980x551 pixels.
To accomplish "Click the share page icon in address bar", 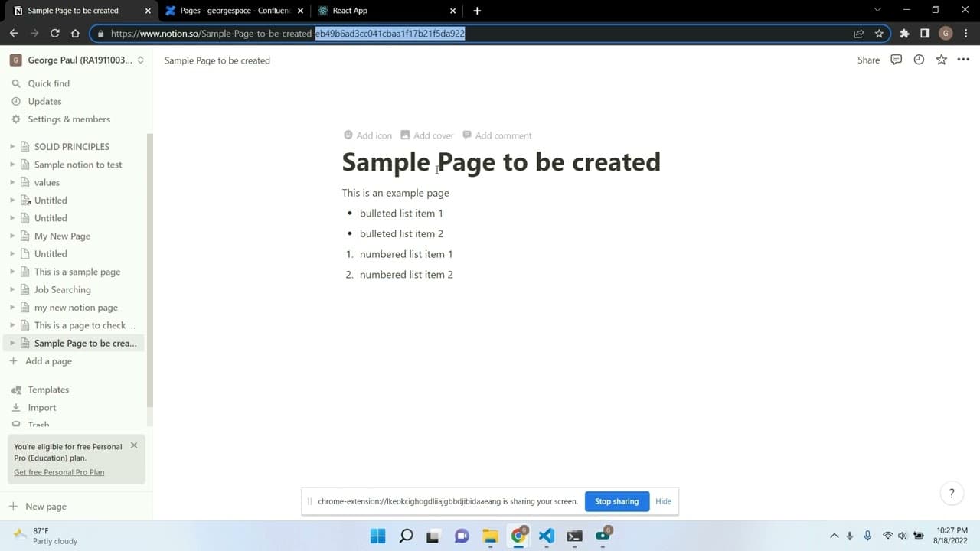I will pyautogui.click(x=858, y=34).
